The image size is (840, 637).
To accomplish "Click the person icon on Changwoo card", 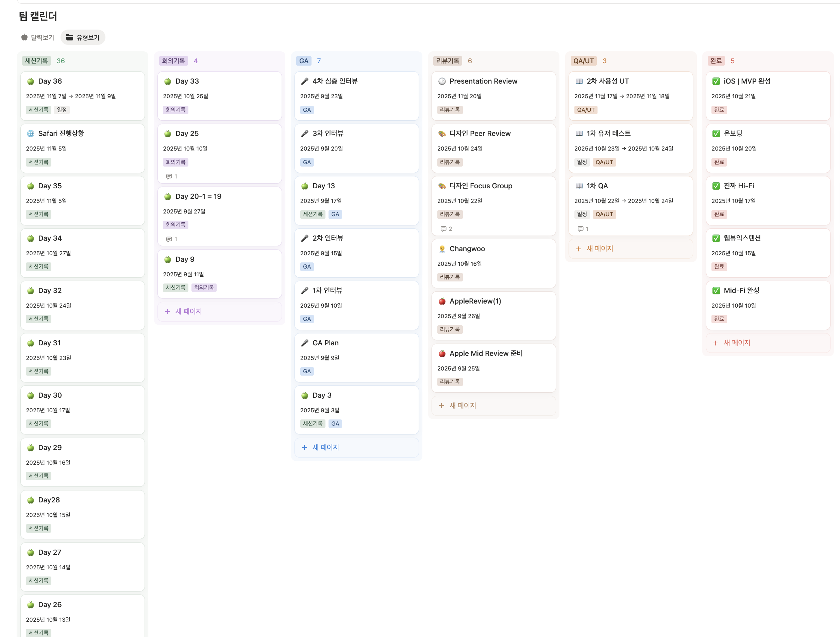I will click(x=442, y=249).
